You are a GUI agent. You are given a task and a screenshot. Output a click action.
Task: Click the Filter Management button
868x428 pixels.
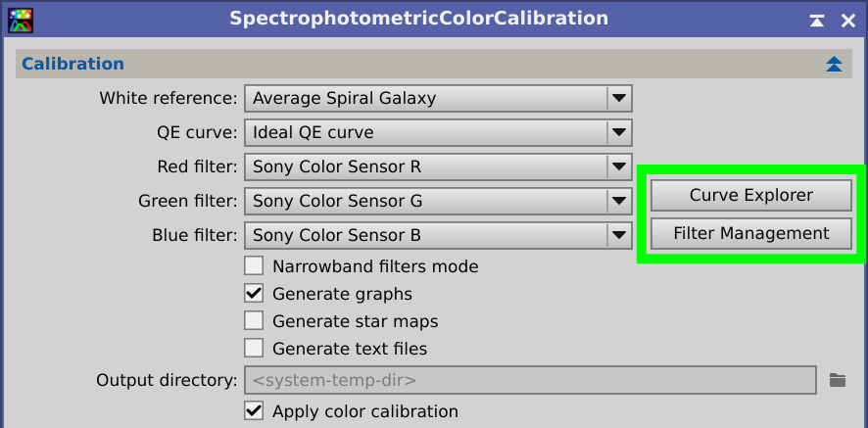[x=750, y=234]
